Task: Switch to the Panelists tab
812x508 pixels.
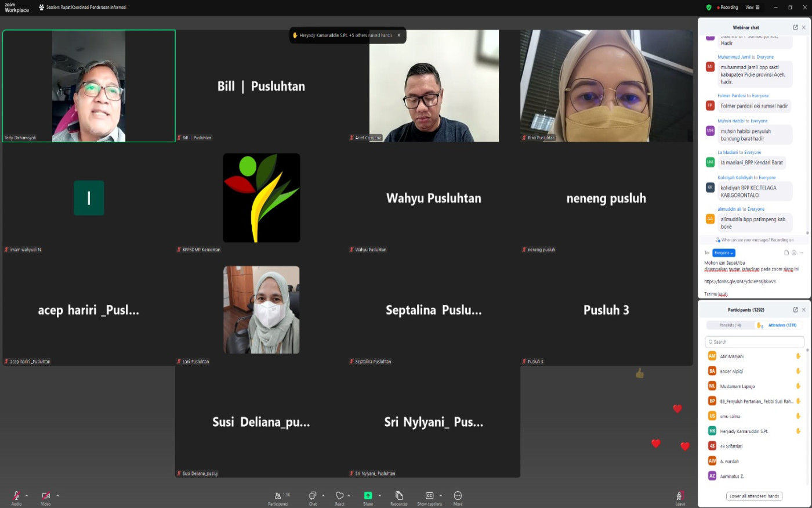Action: [x=730, y=325]
